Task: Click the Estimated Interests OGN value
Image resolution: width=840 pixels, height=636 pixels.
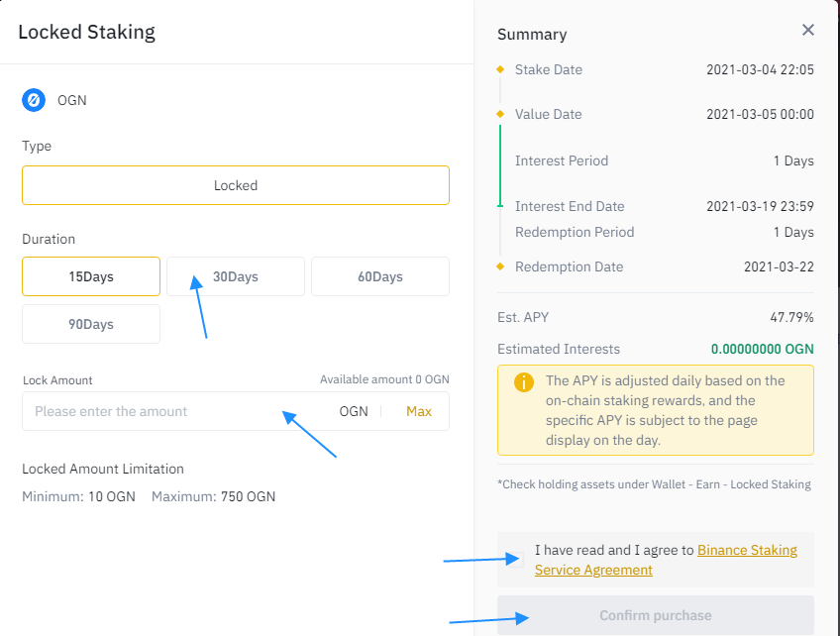Action: 763,349
